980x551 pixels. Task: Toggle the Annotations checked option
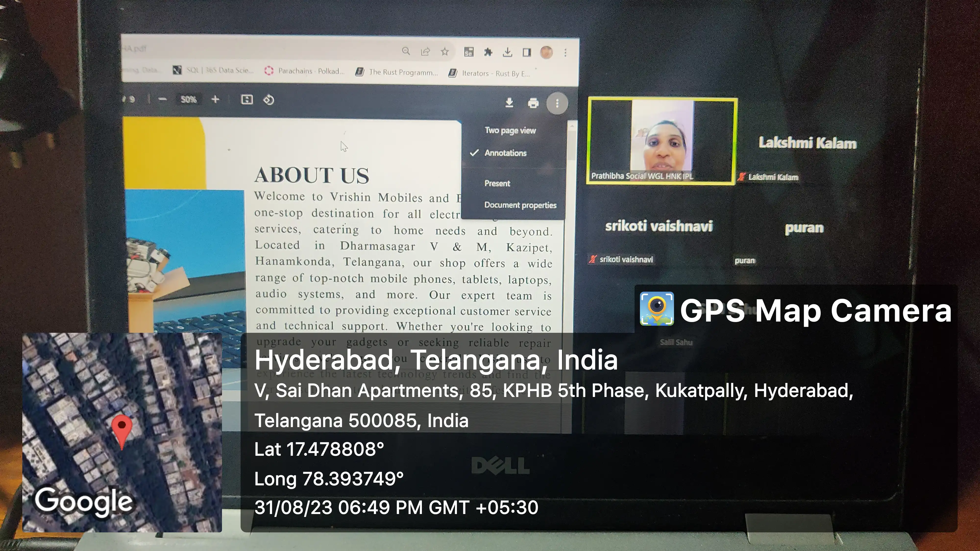pos(505,153)
